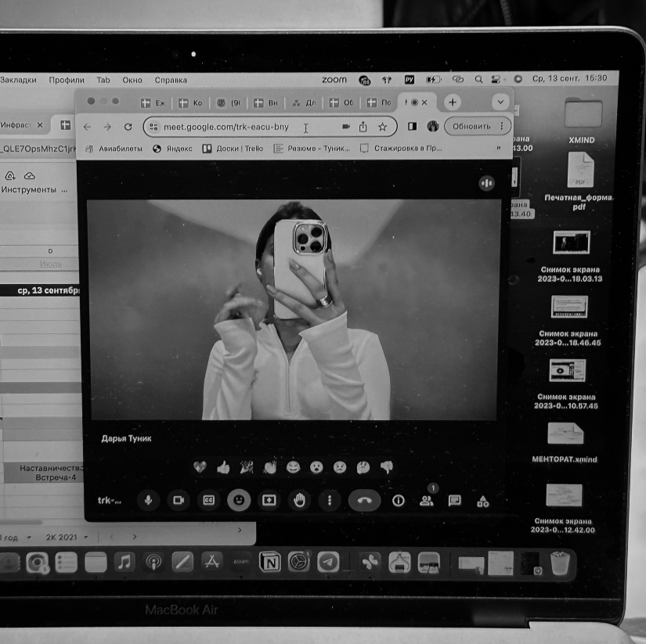Screen dimensions: 646x644
Task: Click the Обновить update button
Action: click(x=478, y=126)
